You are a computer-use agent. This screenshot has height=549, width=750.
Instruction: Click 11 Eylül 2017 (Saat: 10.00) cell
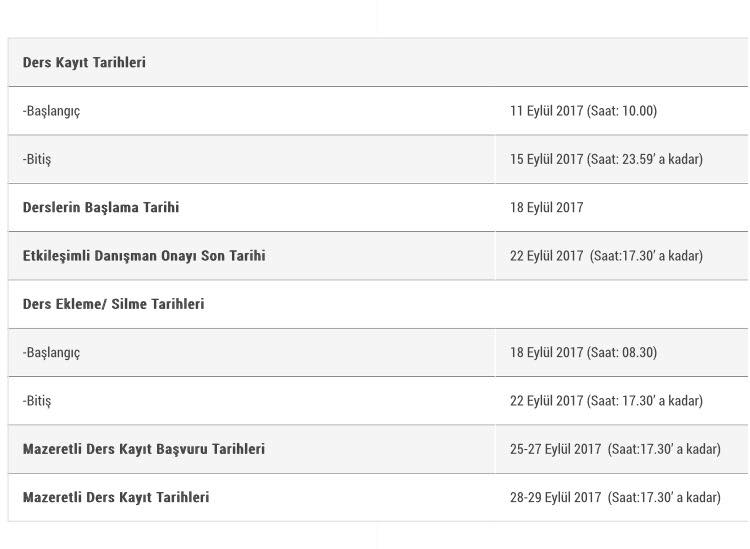583,111
